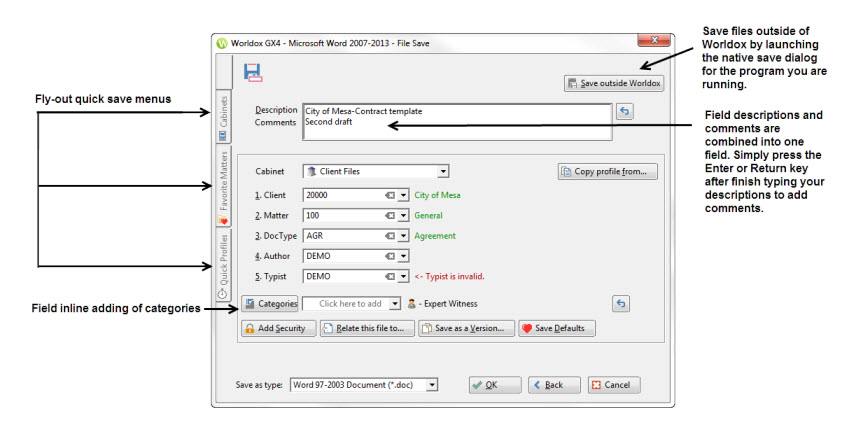Click Save outside Worldox button
853x422 pixels.
(x=614, y=83)
